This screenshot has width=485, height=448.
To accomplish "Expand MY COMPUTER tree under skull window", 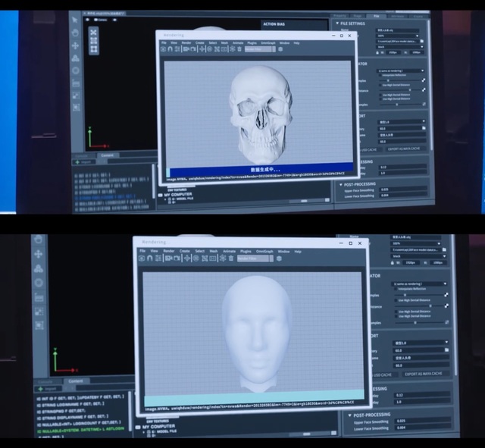I will click(160, 195).
